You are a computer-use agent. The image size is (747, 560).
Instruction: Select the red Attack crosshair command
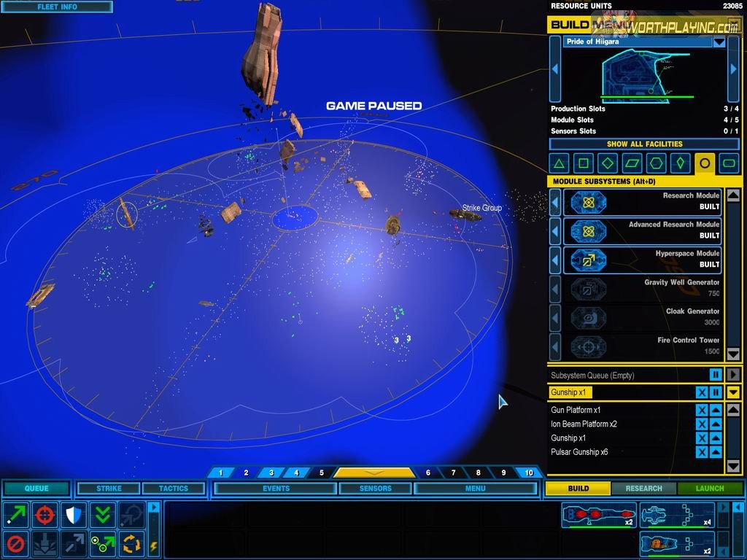click(45, 515)
